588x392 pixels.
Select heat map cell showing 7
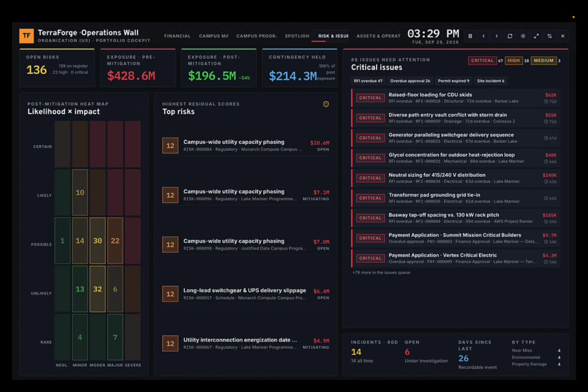click(115, 337)
